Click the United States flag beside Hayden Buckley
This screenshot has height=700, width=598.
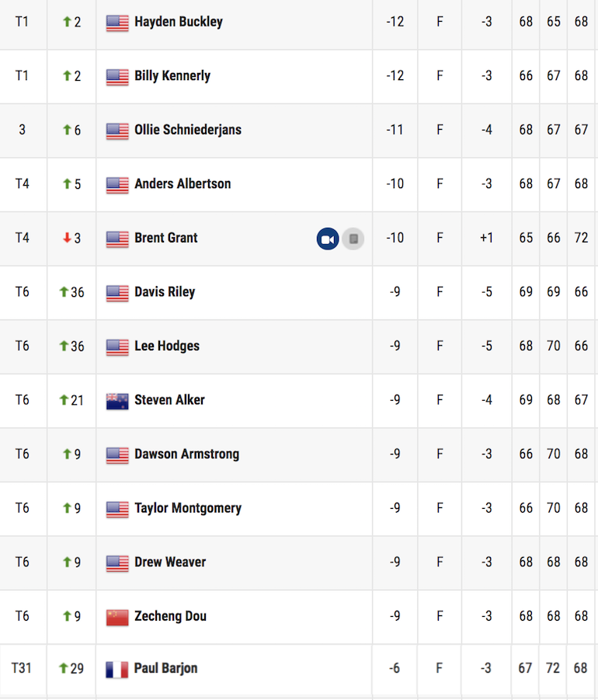pyautogui.click(x=117, y=23)
